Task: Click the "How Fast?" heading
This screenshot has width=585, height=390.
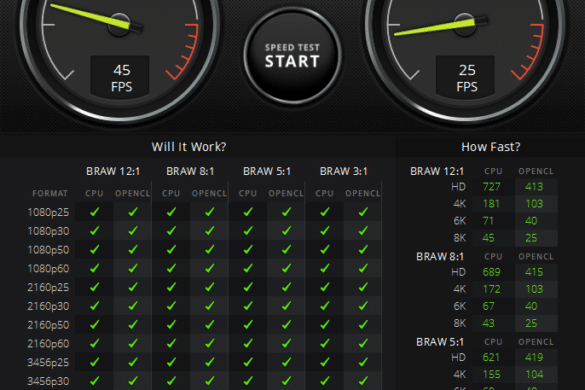Action: tap(491, 147)
